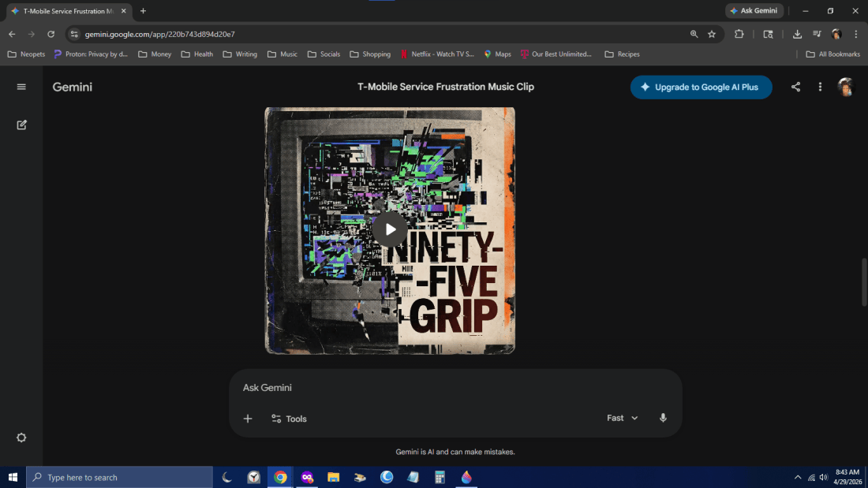Open the Recipes bookmarks folder
The image size is (868, 488).
[623, 54]
